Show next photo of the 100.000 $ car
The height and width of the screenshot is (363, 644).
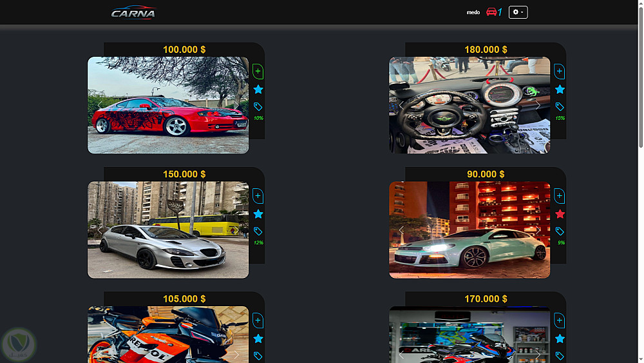pyautogui.click(x=236, y=105)
